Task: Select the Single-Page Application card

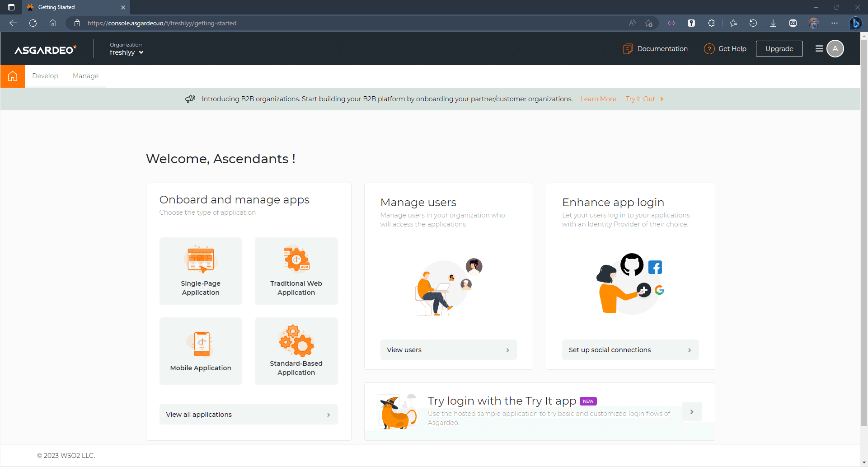Action: pyautogui.click(x=201, y=271)
